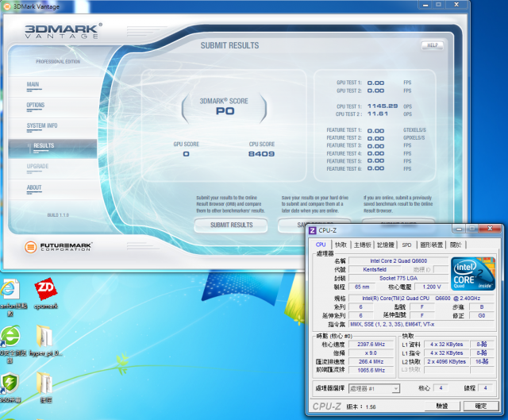Click the core speed value 2397.6 MHz
This screenshot has height=420, width=508.
(x=371, y=344)
